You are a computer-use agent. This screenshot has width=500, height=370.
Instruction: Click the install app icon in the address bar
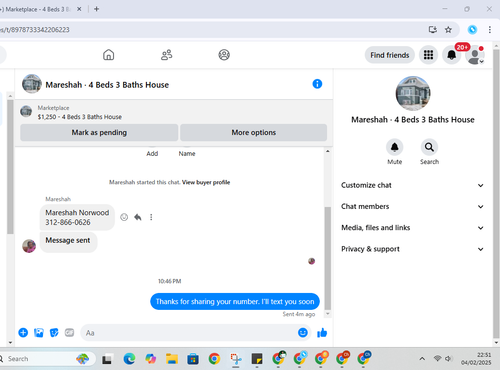pyautogui.click(x=433, y=30)
